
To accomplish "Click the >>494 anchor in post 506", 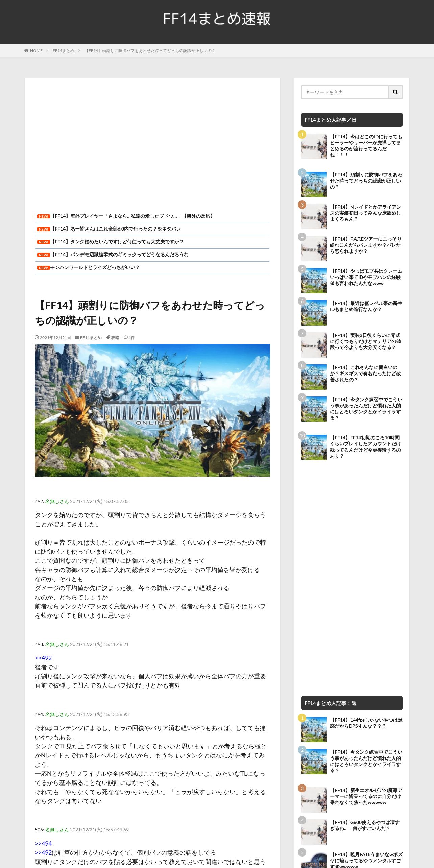I will (43, 843).
